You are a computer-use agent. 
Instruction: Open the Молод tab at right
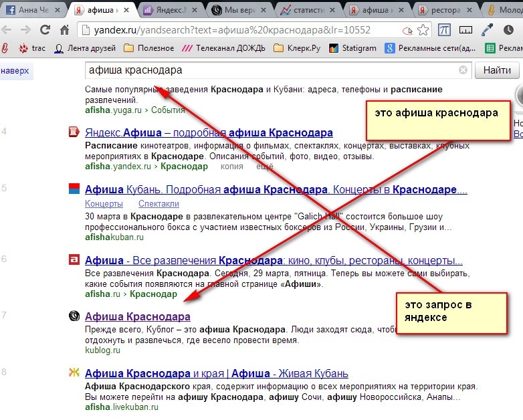click(x=505, y=10)
